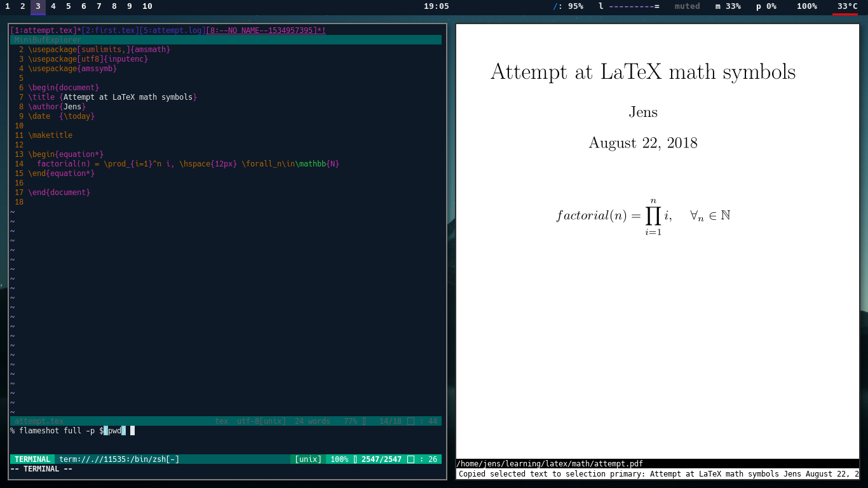Click the 24 words count indicator

[x=313, y=421]
